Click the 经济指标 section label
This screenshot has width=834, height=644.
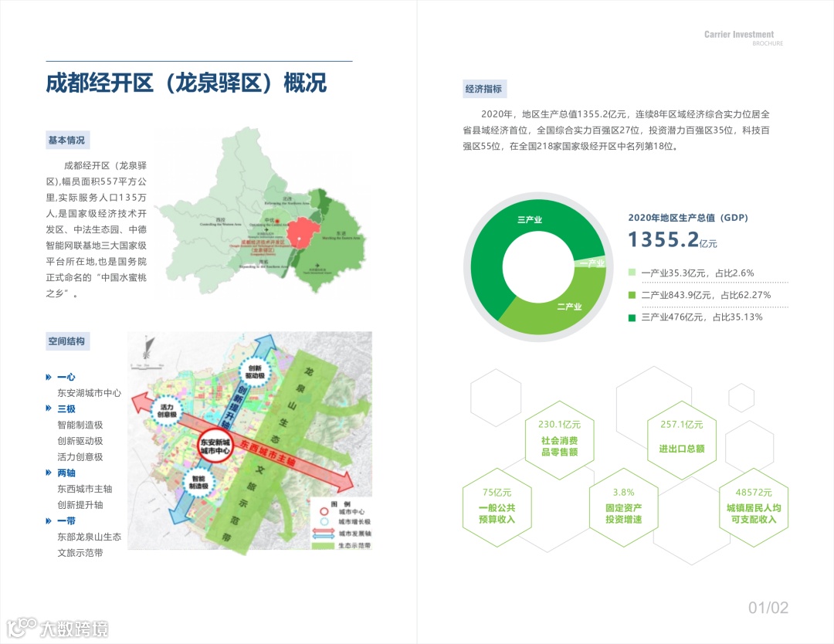pyautogui.click(x=484, y=89)
